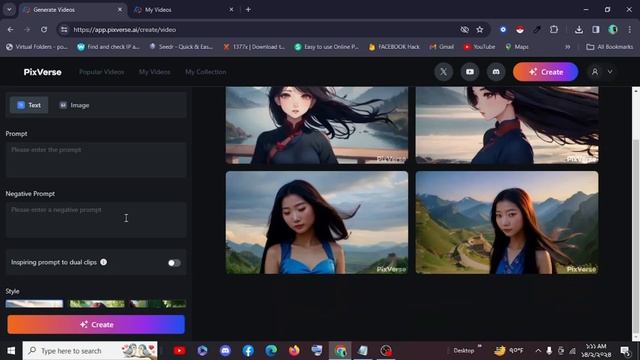
Task: Click the address bar URL
Action: tap(124, 29)
